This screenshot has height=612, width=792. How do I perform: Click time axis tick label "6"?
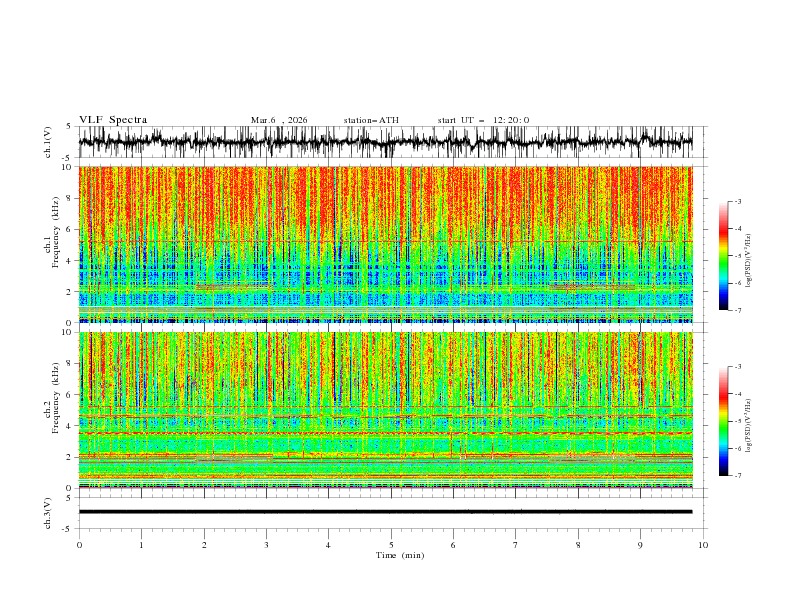453,545
